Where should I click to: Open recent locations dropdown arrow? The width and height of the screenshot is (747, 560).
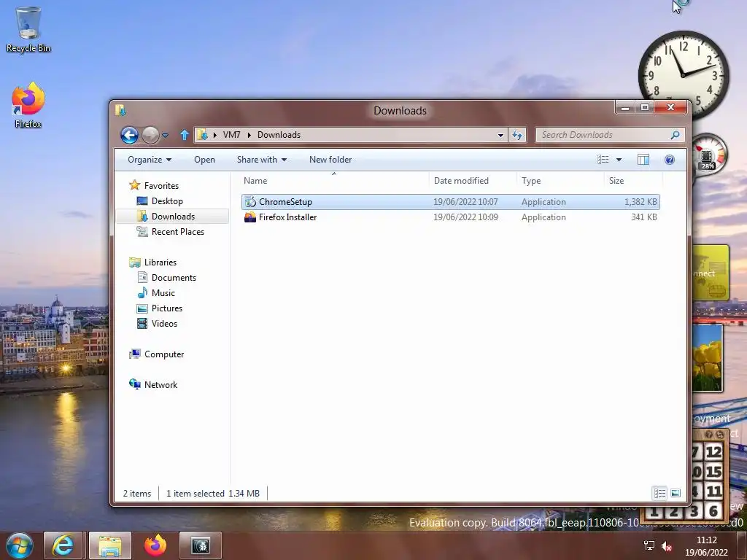[x=166, y=135]
